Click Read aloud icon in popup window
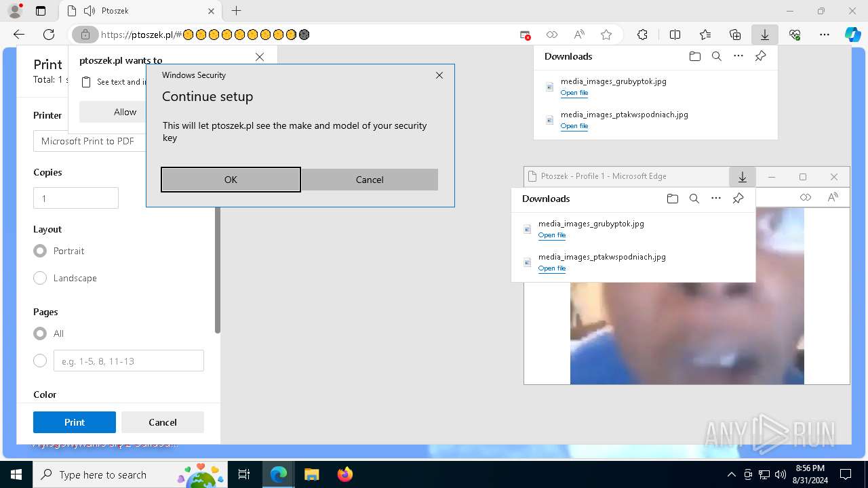The image size is (868, 488). click(833, 197)
